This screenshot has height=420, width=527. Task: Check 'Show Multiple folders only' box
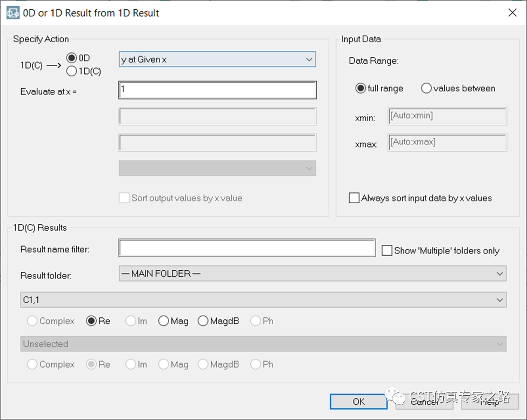coord(386,250)
